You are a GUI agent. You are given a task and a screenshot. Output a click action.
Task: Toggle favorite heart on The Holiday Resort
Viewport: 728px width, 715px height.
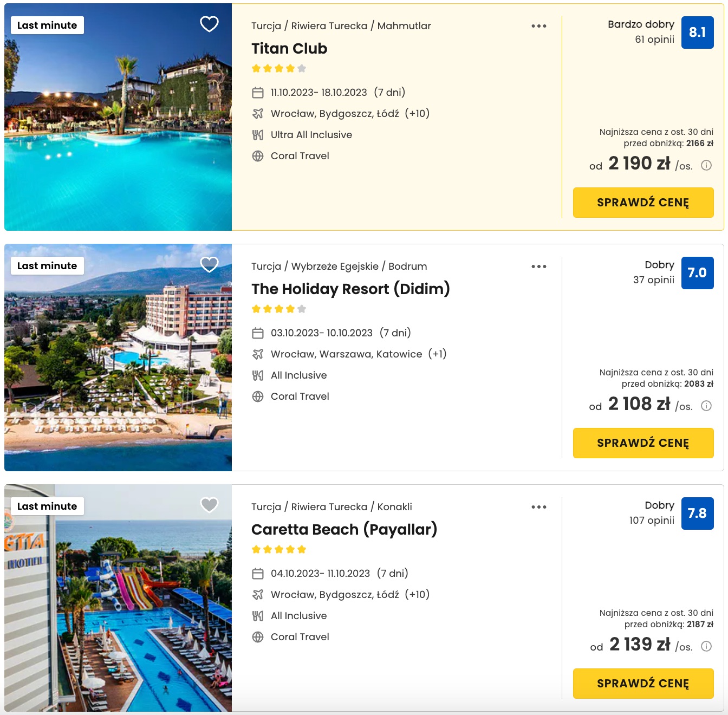(x=209, y=264)
